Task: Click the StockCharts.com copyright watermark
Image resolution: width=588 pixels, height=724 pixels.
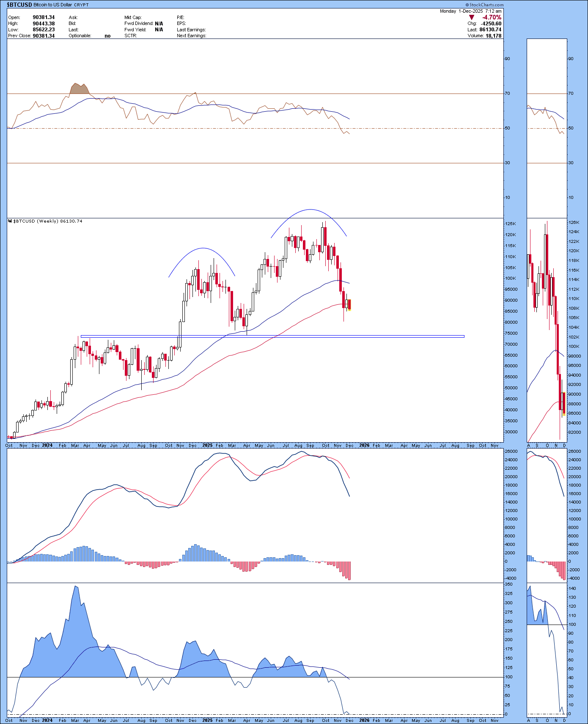Action: (486, 5)
